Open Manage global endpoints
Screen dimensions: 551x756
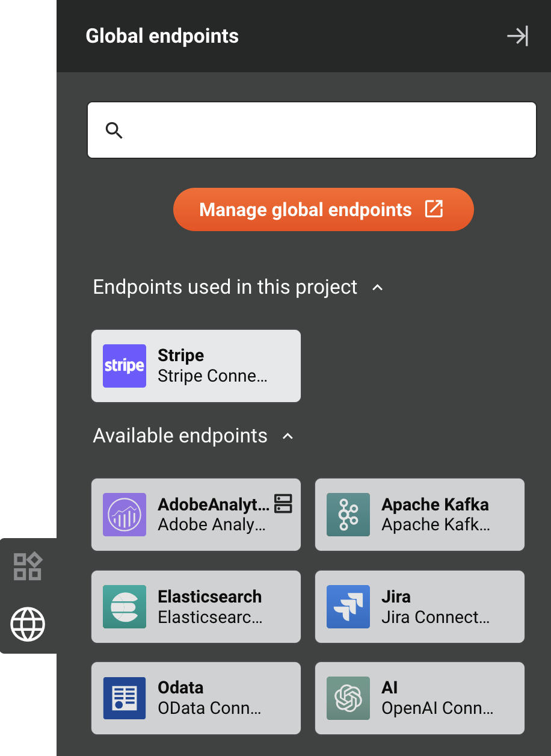pos(323,209)
